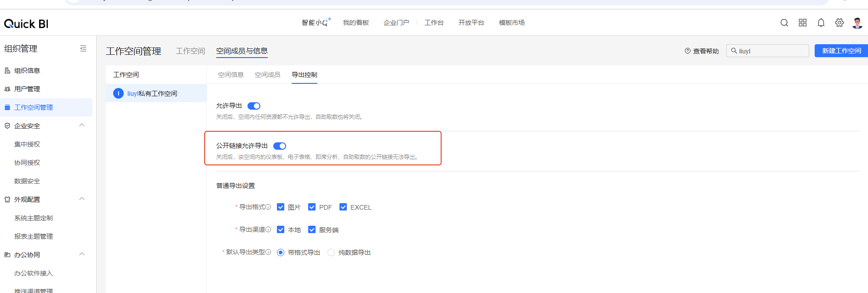The image size is (868, 293).
Task: Open the apps grid icon
Action: [x=803, y=23]
